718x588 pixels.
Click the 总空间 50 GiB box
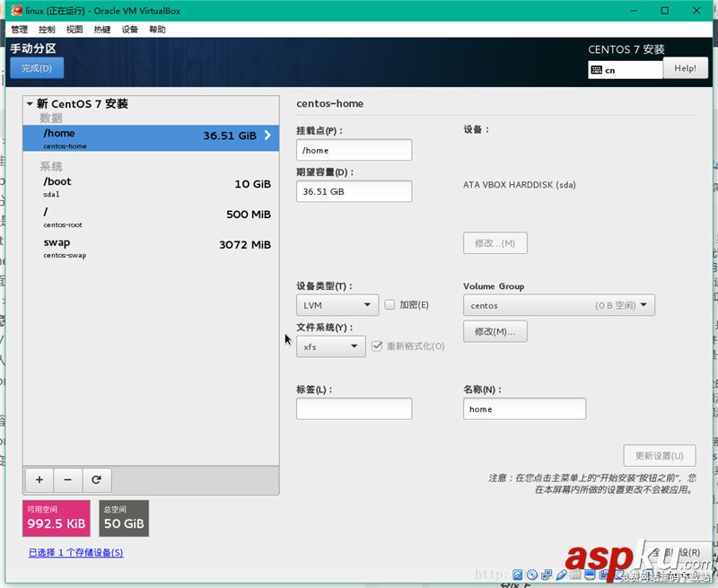pos(124,518)
